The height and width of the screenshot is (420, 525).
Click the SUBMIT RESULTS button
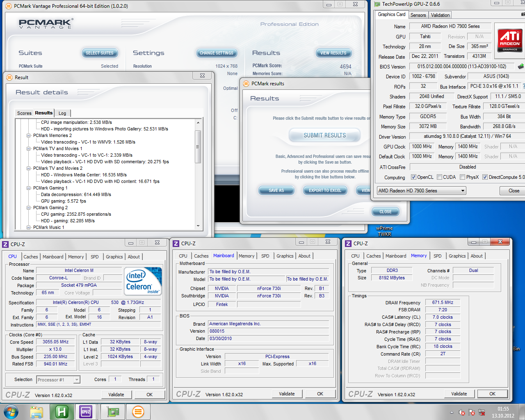point(325,135)
